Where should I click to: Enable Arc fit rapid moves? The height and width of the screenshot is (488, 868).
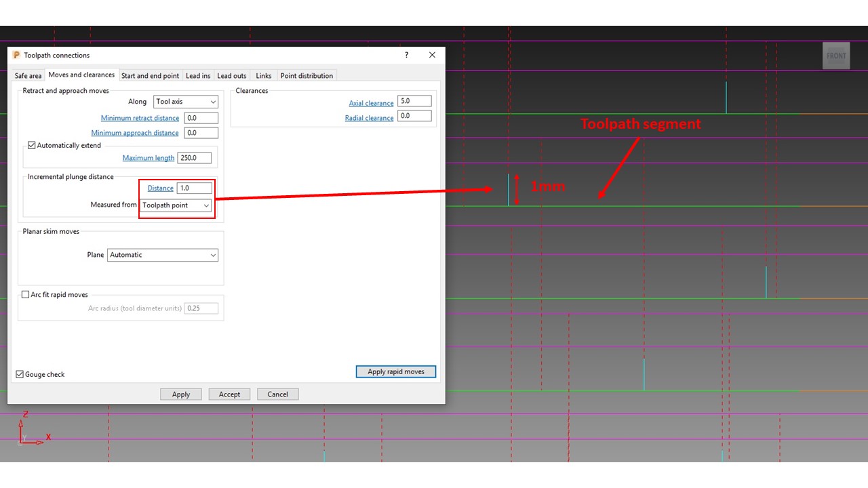25,294
